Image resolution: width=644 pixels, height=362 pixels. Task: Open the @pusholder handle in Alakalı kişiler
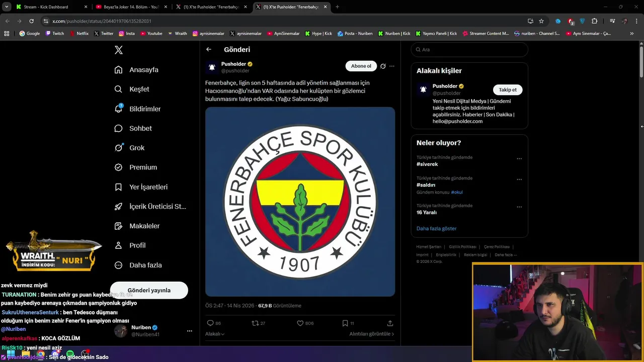tap(446, 93)
